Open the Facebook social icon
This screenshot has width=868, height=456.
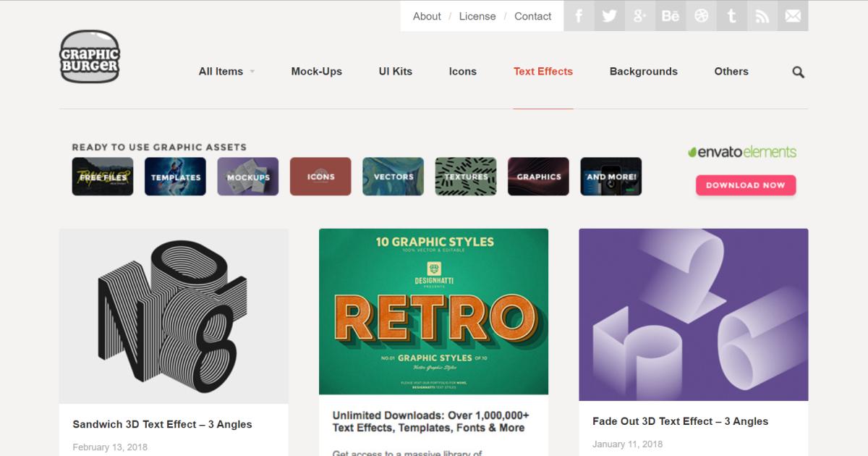pyautogui.click(x=579, y=16)
